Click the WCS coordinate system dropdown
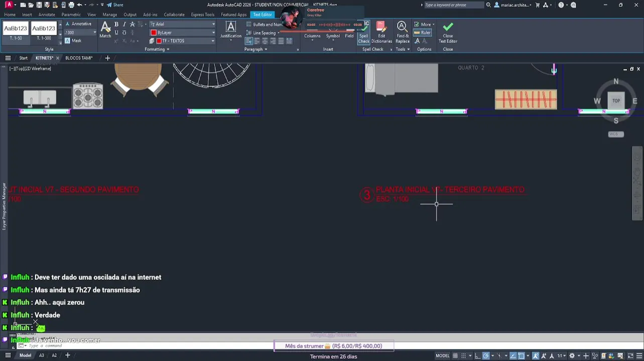Viewport: 644px width, 361px height. click(x=616, y=134)
